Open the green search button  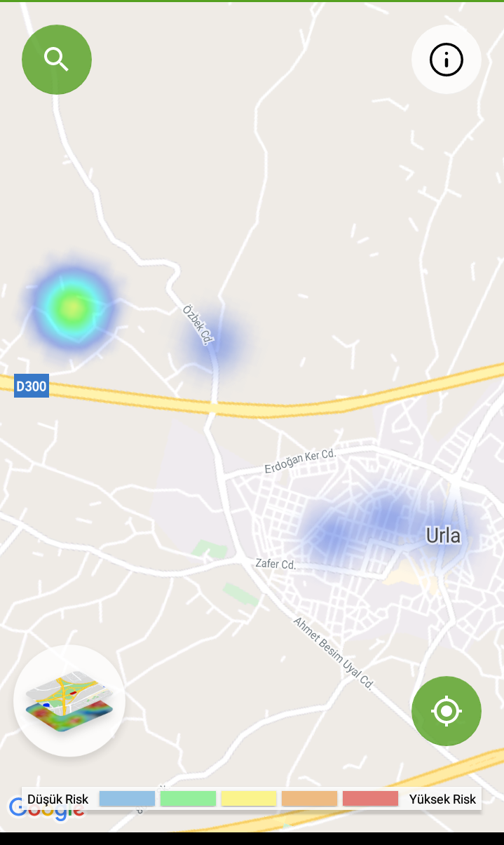(x=57, y=60)
